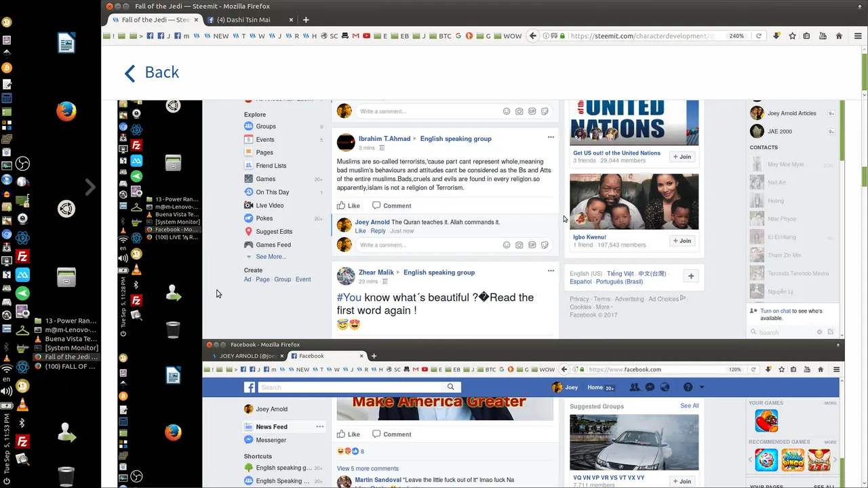Open the Gmail bookmark icon in Steemit window's bar
Viewport: 868px width, 488px height.
point(356,36)
